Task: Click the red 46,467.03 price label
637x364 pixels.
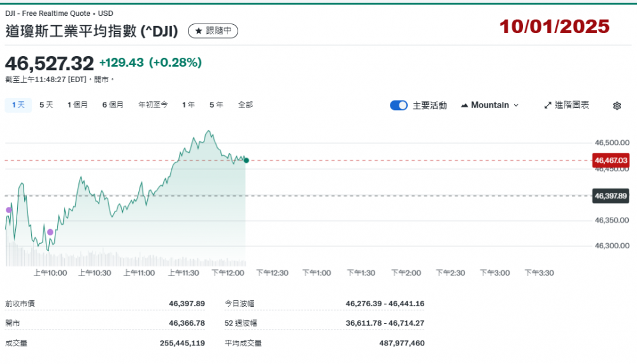Action: [610, 160]
